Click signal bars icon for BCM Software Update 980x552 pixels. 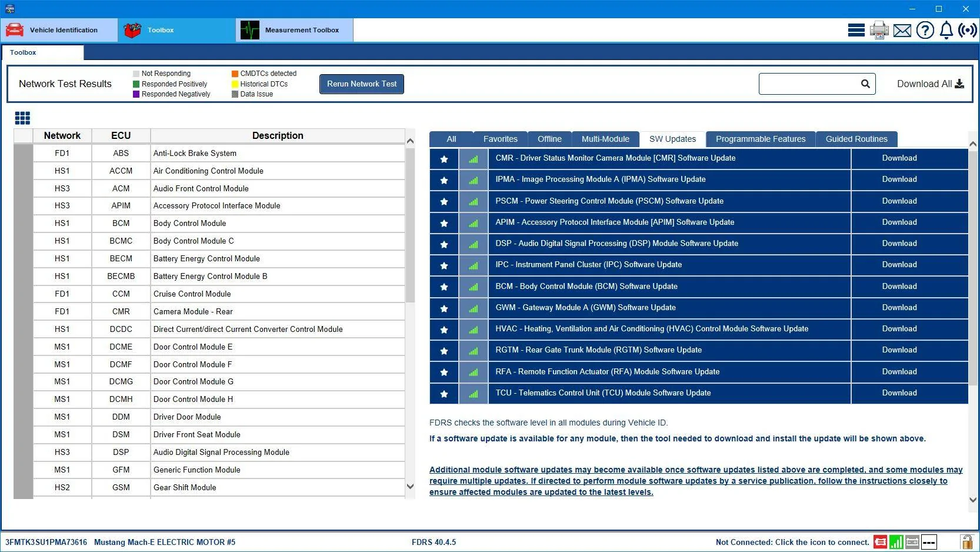click(474, 287)
